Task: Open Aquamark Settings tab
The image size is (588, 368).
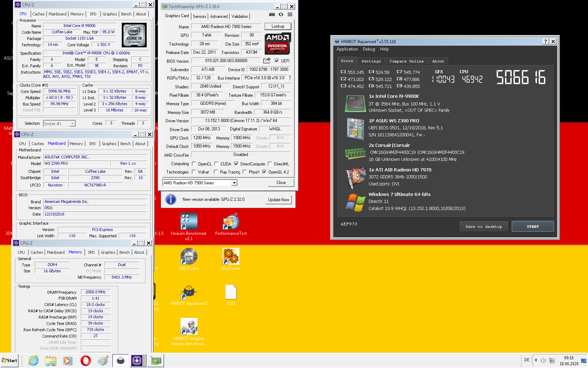Action: pyautogui.click(x=371, y=61)
